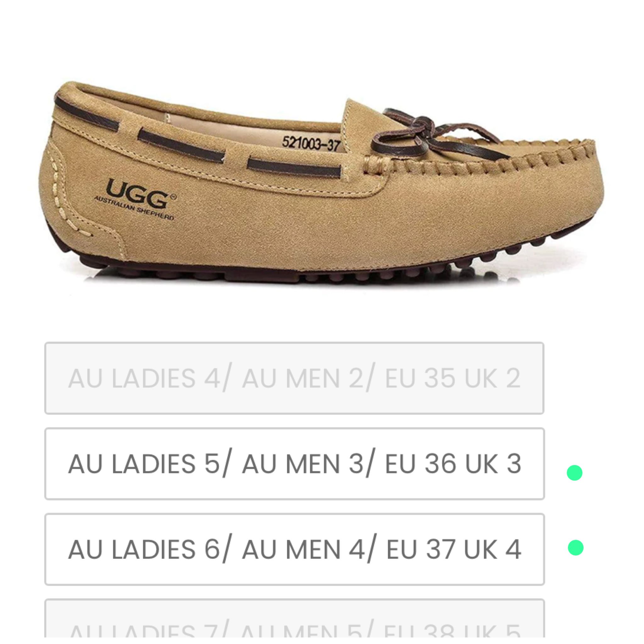The width and height of the screenshot is (644, 644).
Task: Click the green availability dot beside size 5
Action: pos(574,473)
